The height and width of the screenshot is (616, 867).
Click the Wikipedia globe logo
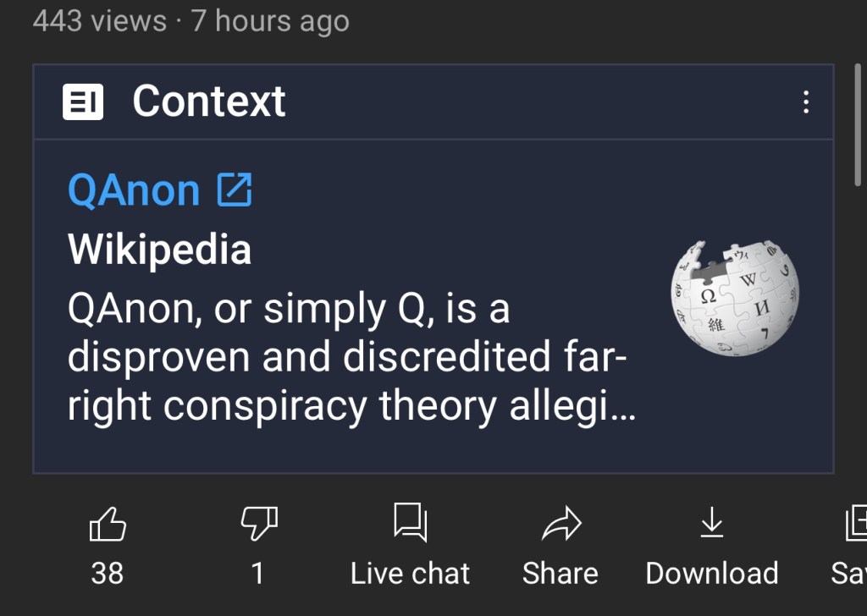coord(735,297)
